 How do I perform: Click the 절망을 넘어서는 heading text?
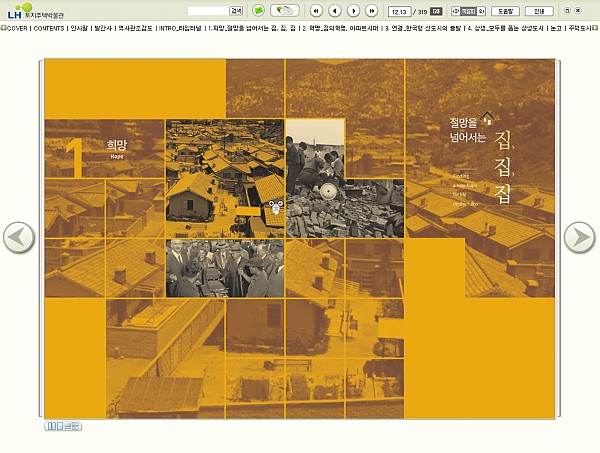[467, 130]
